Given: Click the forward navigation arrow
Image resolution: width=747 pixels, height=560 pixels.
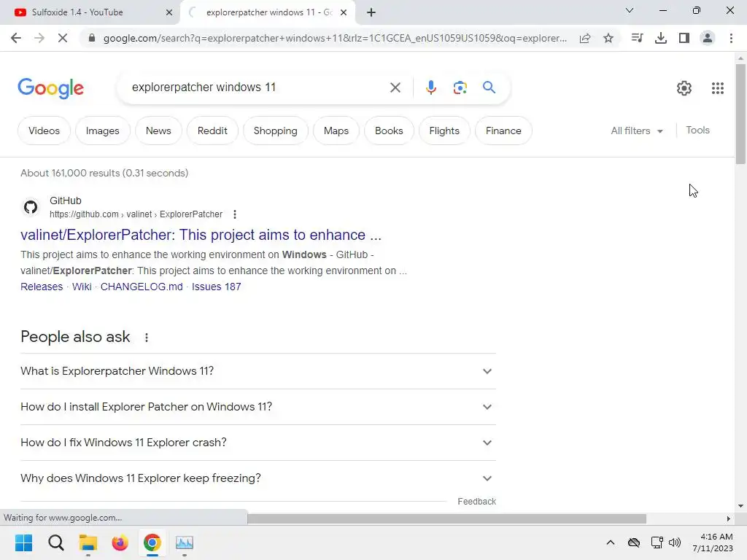Looking at the screenshot, I should (39, 38).
